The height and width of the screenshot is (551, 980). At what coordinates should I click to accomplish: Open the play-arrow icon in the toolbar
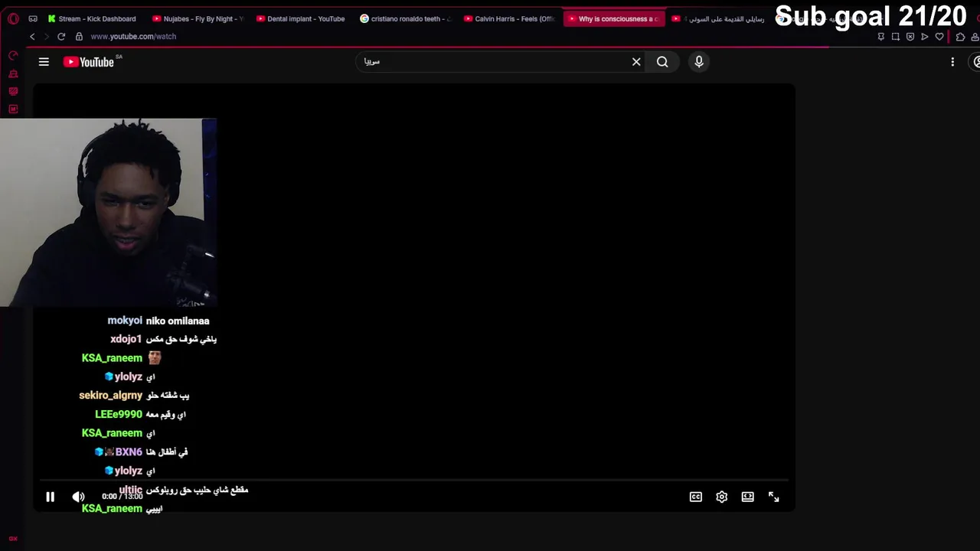(x=925, y=37)
